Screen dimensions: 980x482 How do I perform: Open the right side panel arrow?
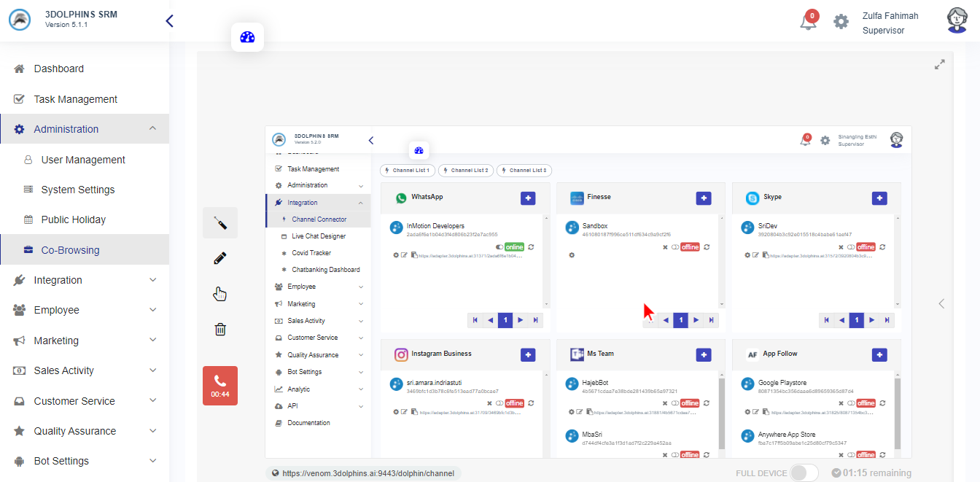coord(941,303)
